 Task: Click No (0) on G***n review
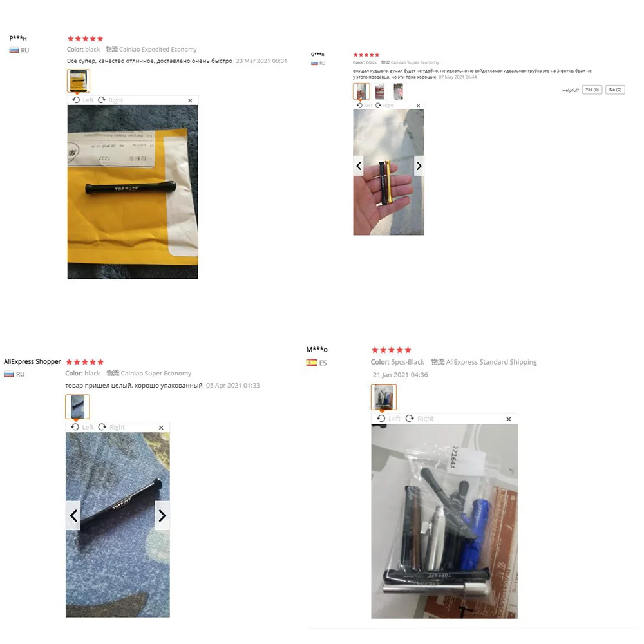pyautogui.click(x=615, y=90)
